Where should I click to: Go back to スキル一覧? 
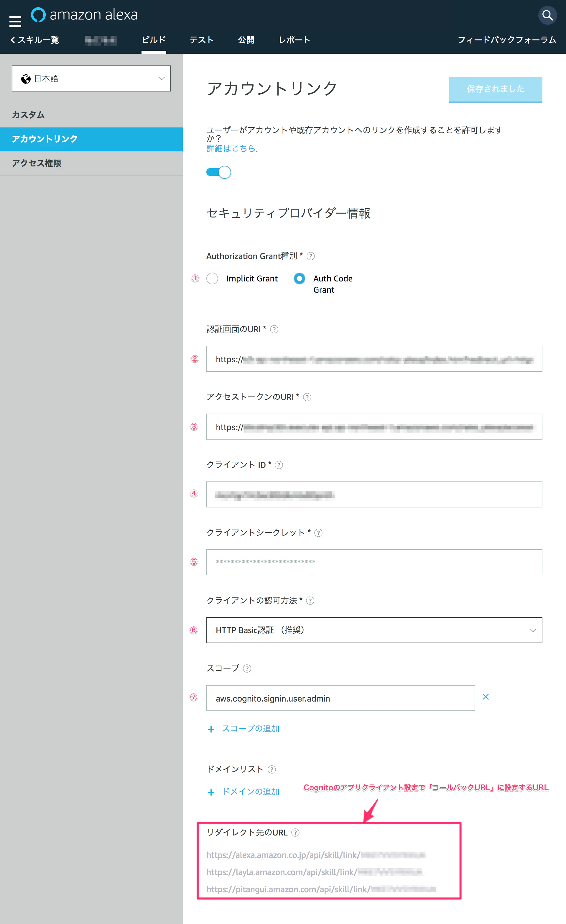click(34, 40)
